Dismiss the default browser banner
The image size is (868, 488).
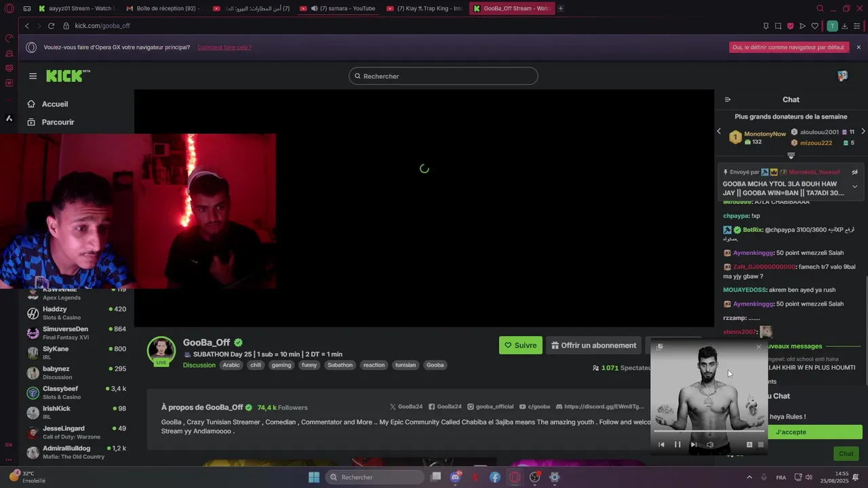coord(859,47)
